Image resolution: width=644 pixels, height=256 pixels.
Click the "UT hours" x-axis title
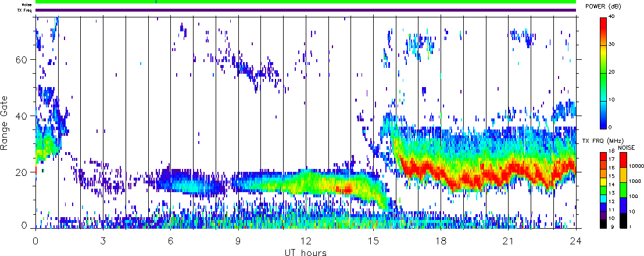[x=306, y=252]
